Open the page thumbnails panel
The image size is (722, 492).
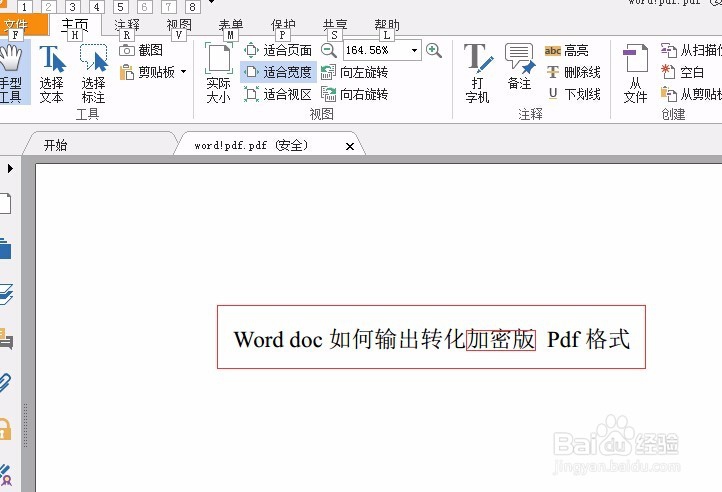(x=6, y=204)
